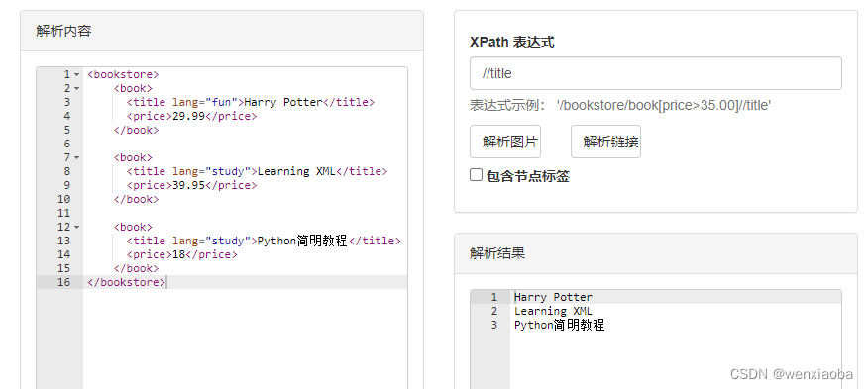Select result row Harry Potter
Viewport: 868px width, 389px height.
(553, 297)
